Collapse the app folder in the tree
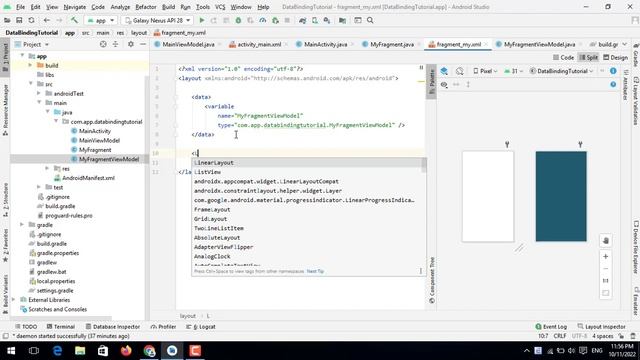The height and width of the screenshot is (360, 640). coord(22,56)
